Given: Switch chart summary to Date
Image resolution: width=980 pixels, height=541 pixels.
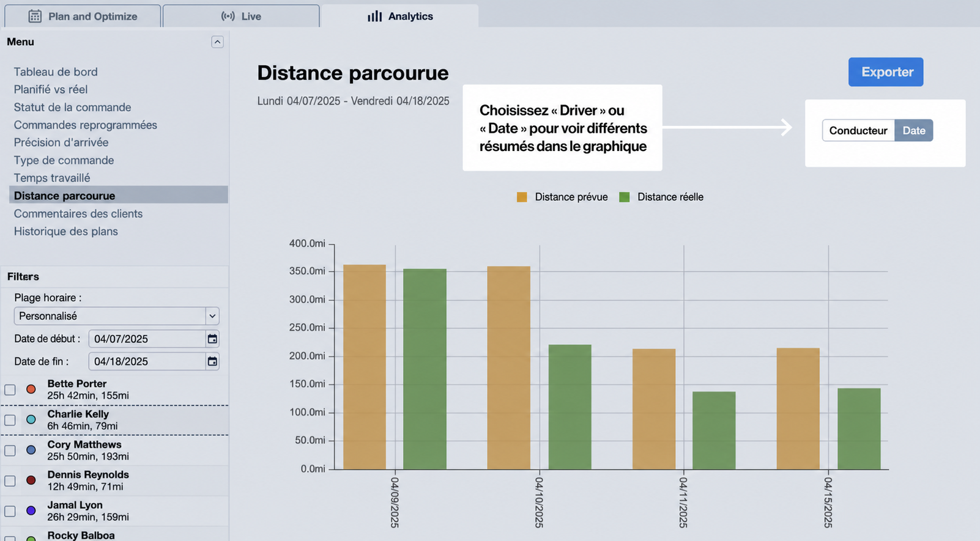Looking at the screenshot, I should (x=914, y=130).
